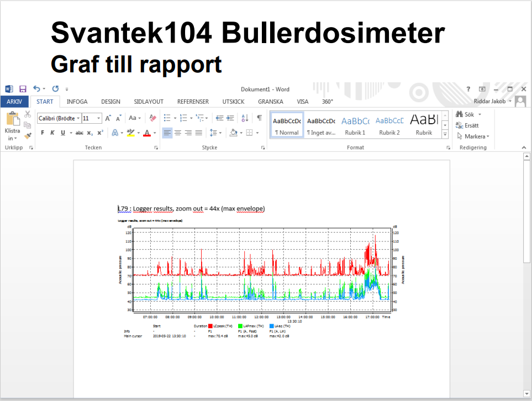
Task: Toggle bold formatting (F button)
Action: point(43,133)
